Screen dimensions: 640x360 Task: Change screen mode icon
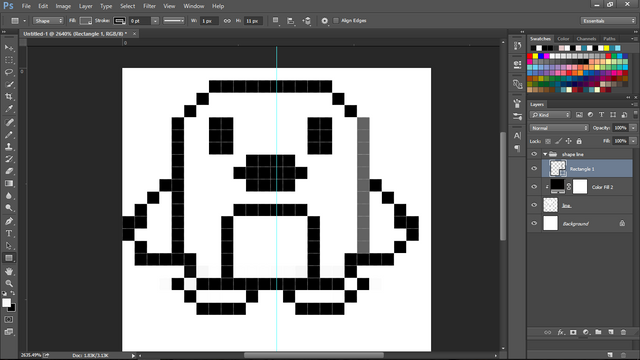coord(9,332)
